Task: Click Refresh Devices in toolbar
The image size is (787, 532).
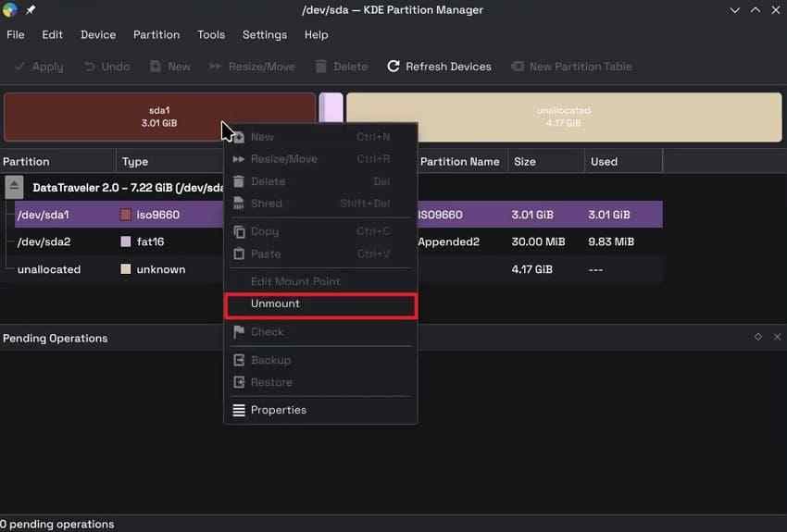Action: pyautogui.click(x=439, y=67)
